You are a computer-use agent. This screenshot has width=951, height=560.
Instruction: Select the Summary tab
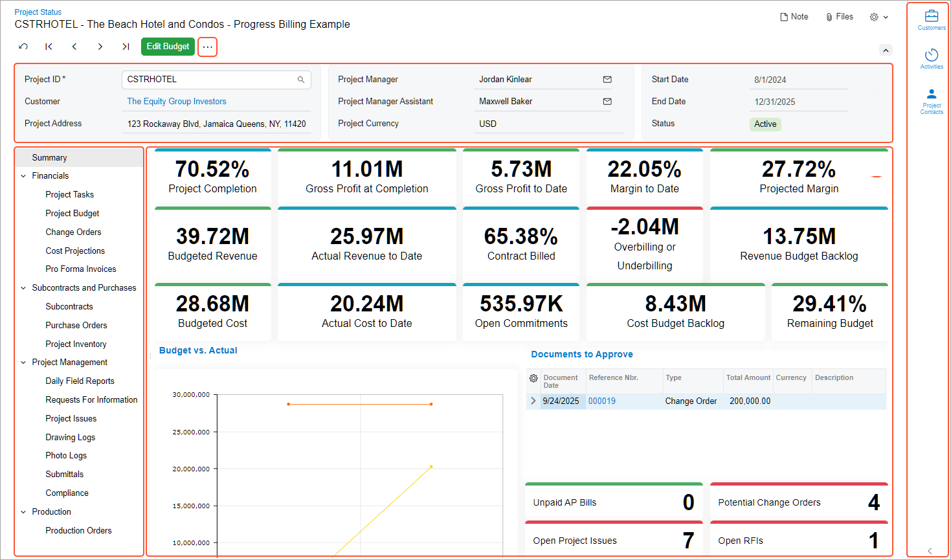pos(49,157)
